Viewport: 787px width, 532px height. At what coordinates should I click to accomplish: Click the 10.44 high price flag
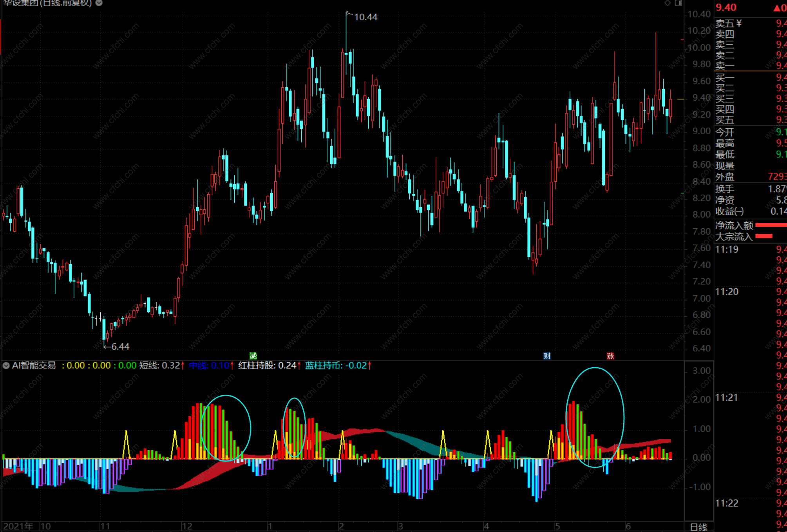coord(365,17)
